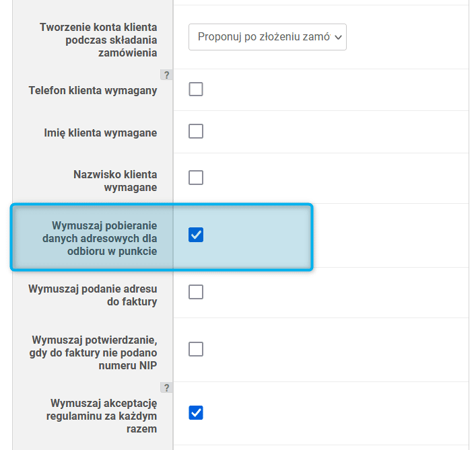
Task: Tick the checkbox for potwierdzanie without NIP number
Action: point(196,349)
